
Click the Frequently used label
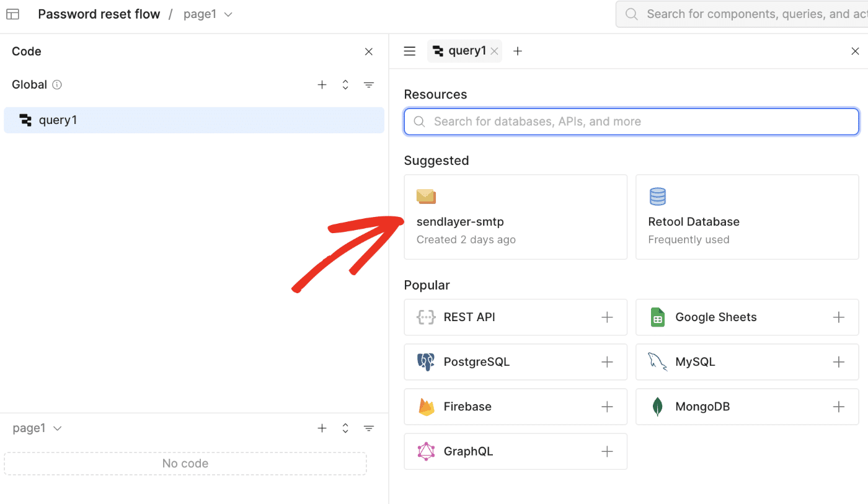point(689,240)
